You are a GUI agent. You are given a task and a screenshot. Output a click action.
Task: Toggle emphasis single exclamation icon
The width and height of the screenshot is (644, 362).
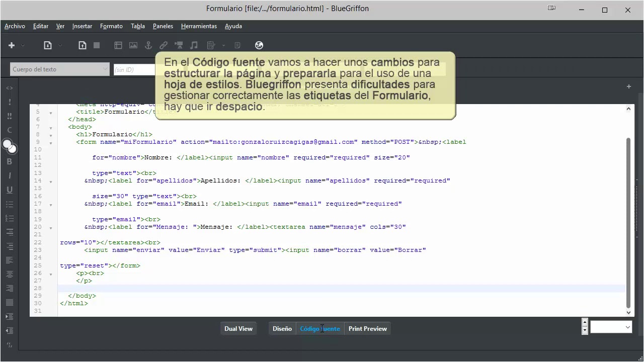9,102
